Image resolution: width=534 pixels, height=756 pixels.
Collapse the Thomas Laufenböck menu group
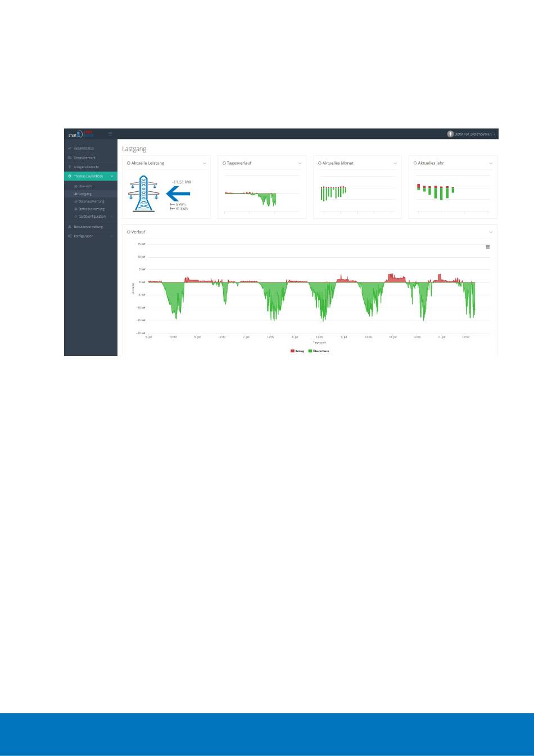point(90,176)
